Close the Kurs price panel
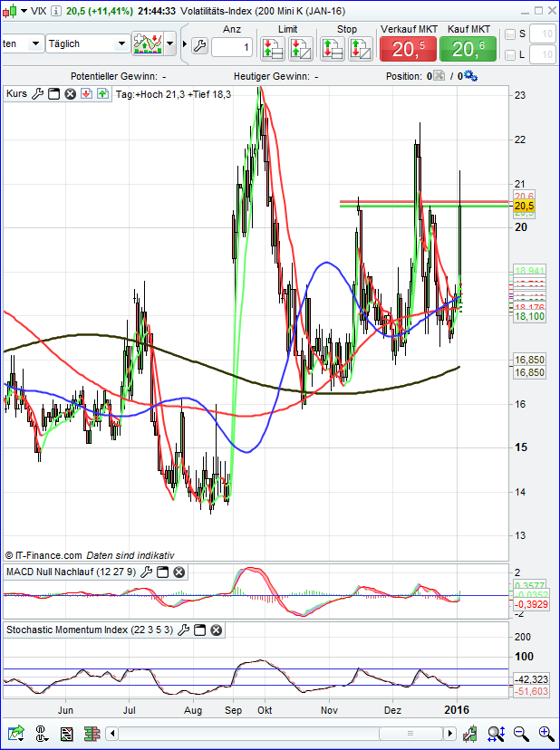Screen dimensions: 560x750 click(x=71, y=94)
